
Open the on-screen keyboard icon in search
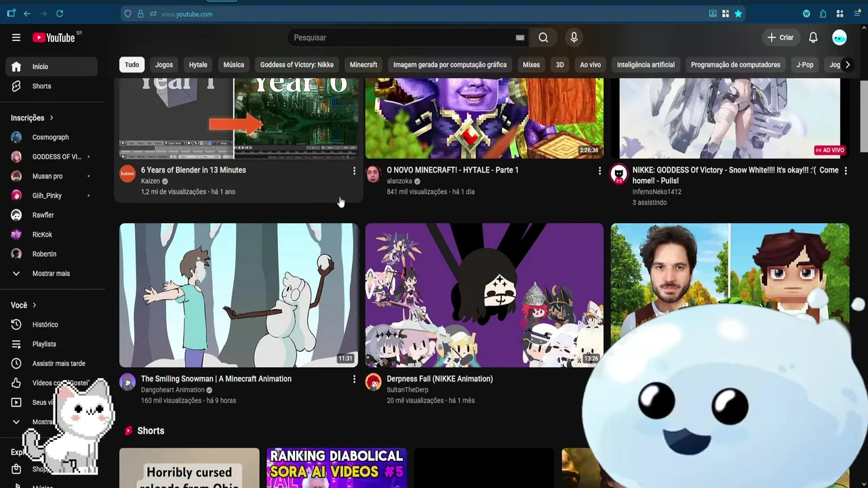(520, 37)
